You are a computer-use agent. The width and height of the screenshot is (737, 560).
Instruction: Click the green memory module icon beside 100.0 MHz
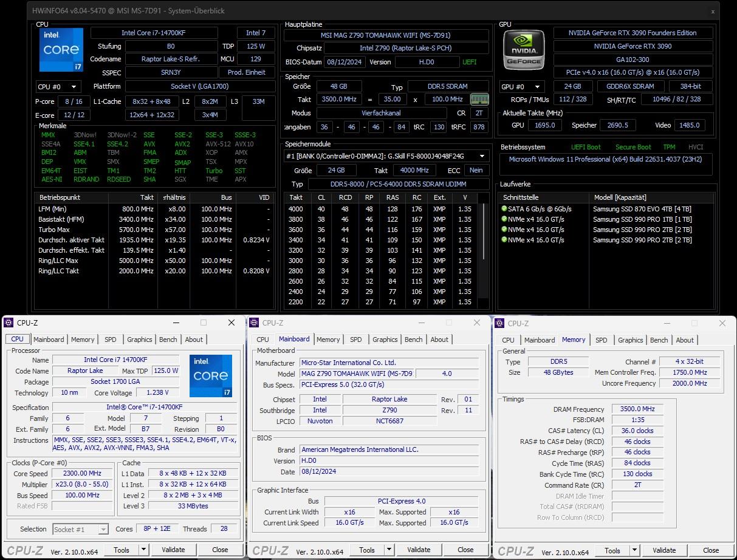click(479, 99)
